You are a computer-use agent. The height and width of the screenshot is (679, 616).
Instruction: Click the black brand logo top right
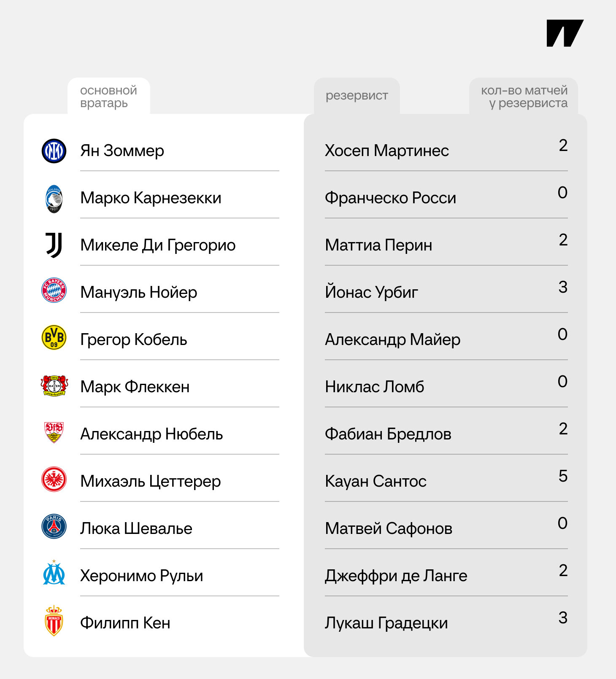[x=565, y=33]
